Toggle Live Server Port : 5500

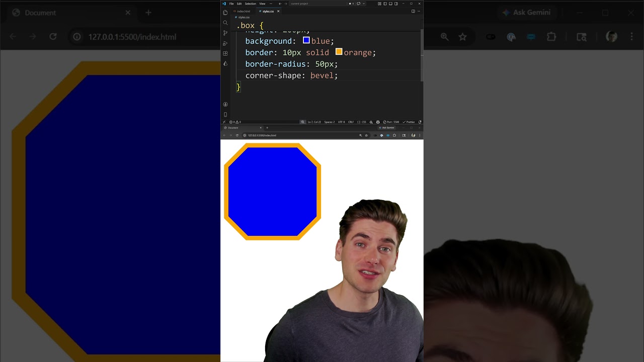tap(392, 122)
